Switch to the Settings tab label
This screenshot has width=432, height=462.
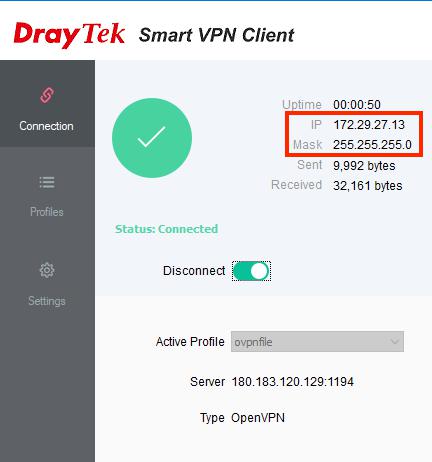47,301
